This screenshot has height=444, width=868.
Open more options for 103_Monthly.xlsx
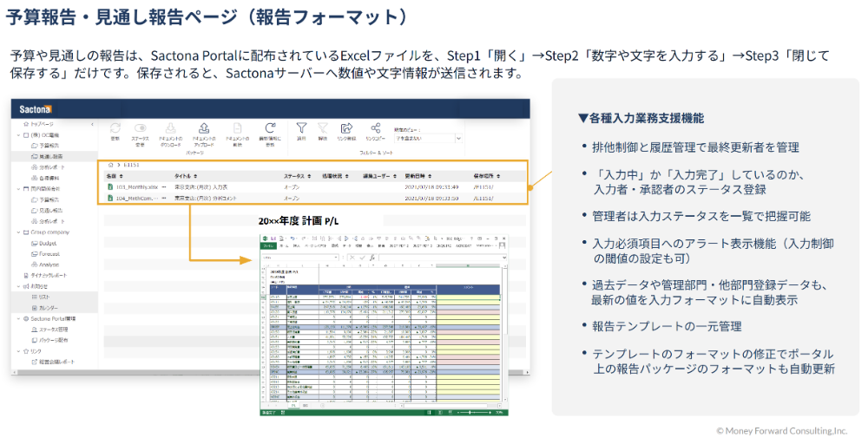164,187
